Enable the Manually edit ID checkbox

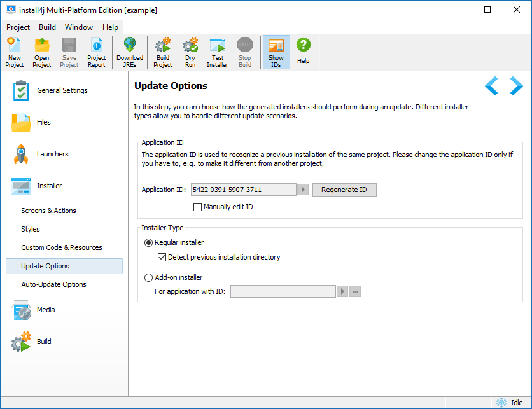coord(197,207)
